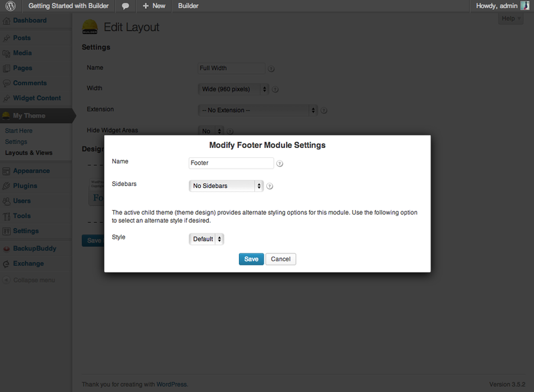This screenshot has width=534, height=392.
Task: Click the Comments sidebar speech icon
Action: (x=6, y=83)
